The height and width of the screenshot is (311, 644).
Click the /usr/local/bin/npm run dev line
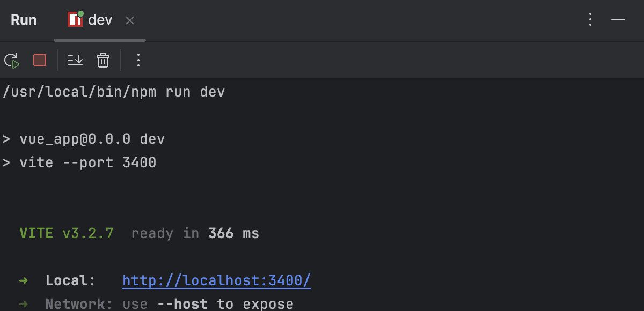pyautogui.click(x=114, y=91)
